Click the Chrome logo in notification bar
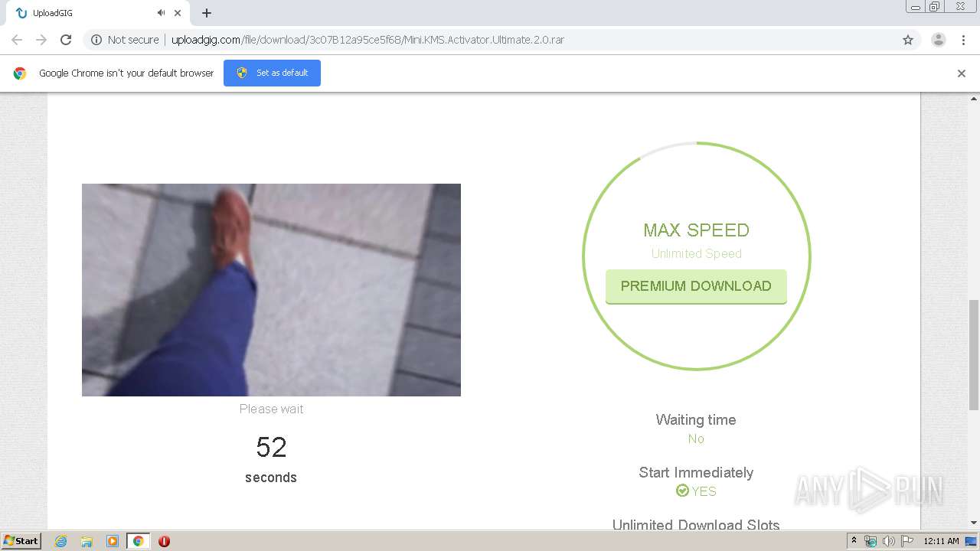980x551 pixels. (20, 73)
